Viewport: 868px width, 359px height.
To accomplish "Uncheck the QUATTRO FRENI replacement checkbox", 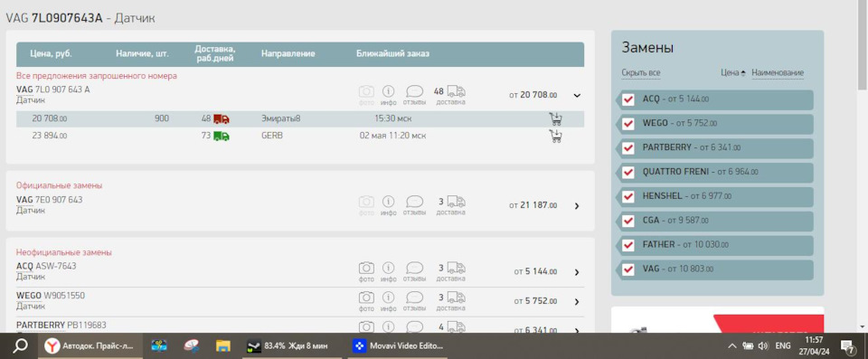I will [x=627, y=173].
